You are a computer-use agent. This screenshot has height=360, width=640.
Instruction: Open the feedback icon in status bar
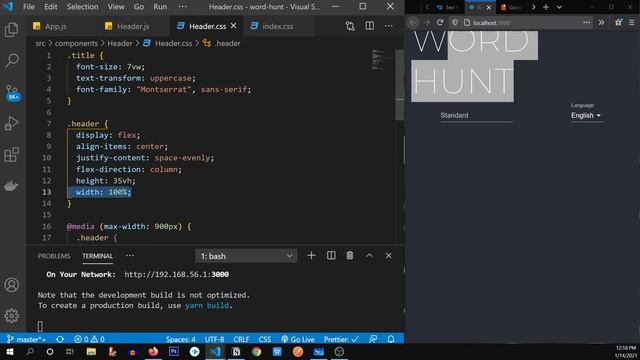[x=373, y=339]
